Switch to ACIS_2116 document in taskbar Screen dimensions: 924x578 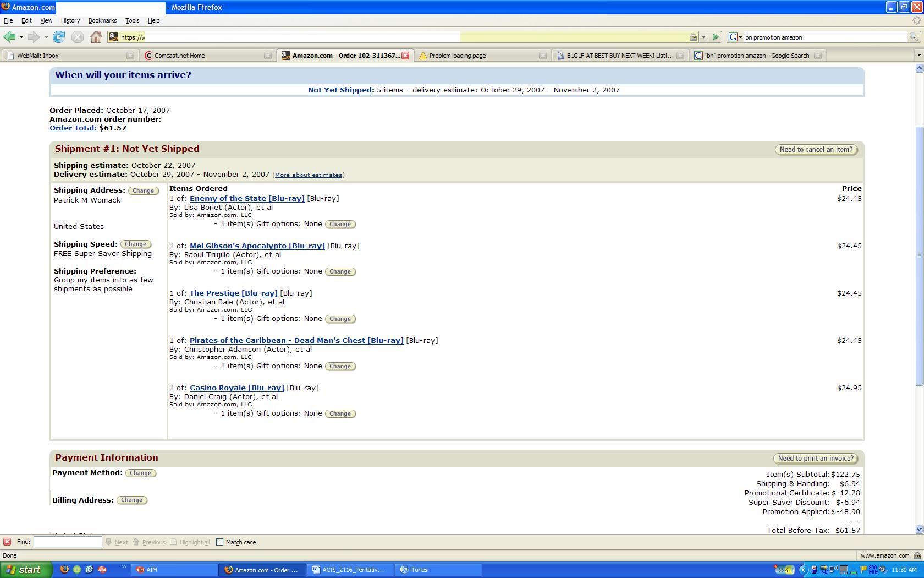coord(351,570)
